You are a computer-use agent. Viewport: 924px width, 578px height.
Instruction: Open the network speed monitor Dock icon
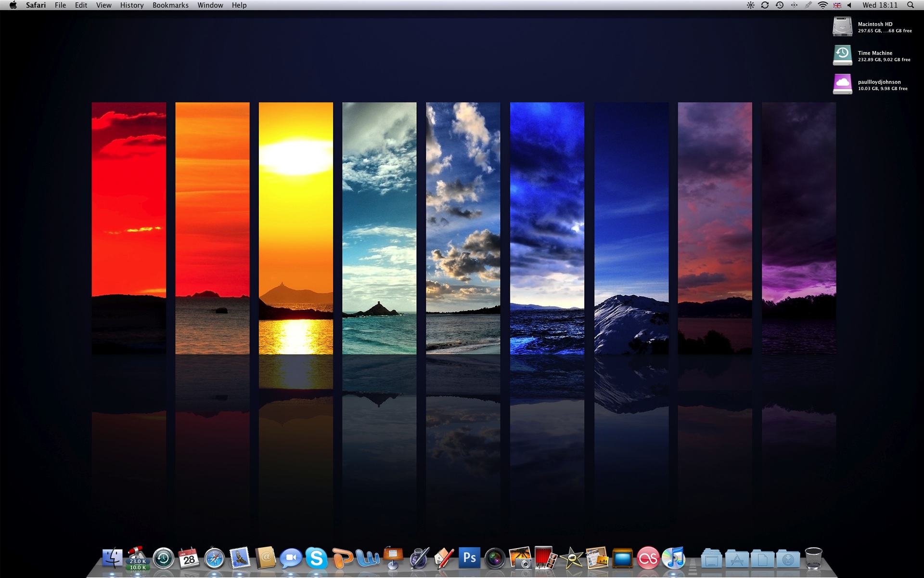click(138, 558)
